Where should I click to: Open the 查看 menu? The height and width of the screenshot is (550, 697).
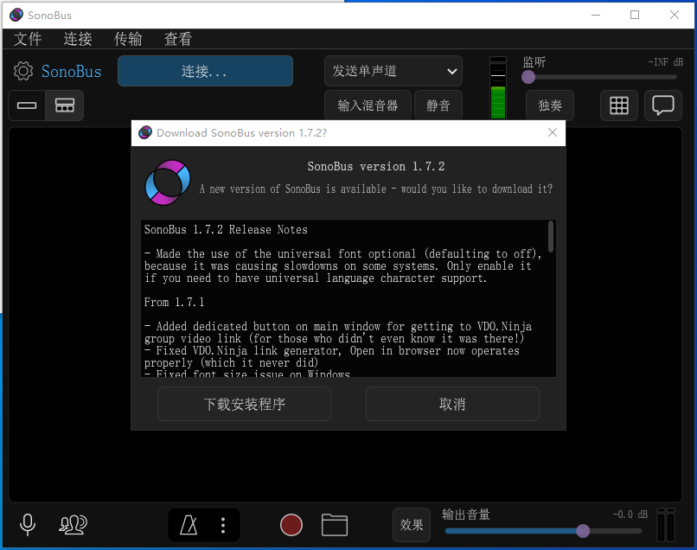click(x=178, y=39)
